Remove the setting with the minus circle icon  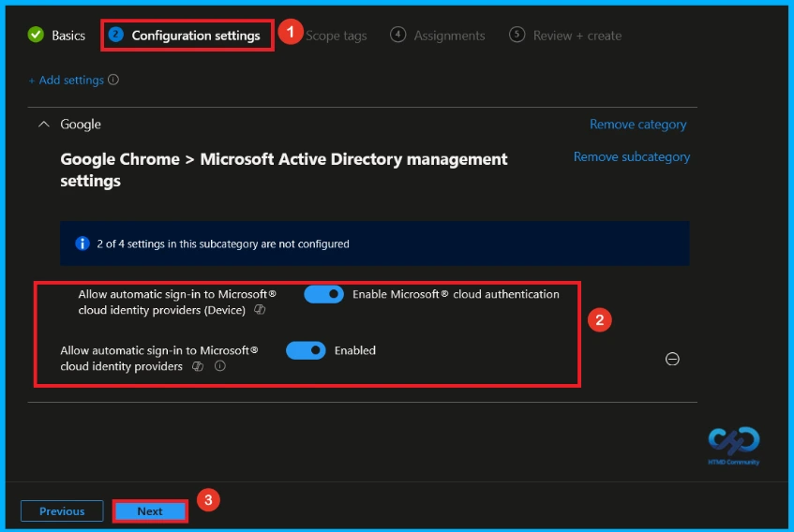(672, 359)
